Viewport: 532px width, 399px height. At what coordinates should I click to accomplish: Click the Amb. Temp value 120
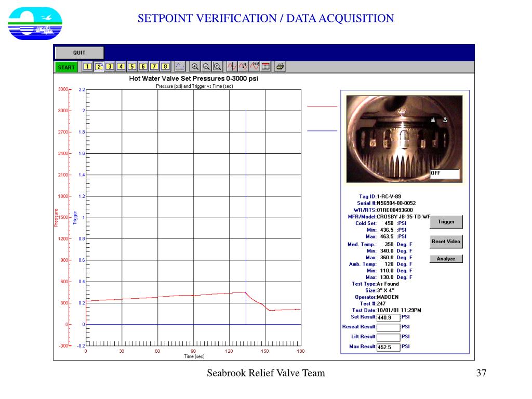pos(389,264)
